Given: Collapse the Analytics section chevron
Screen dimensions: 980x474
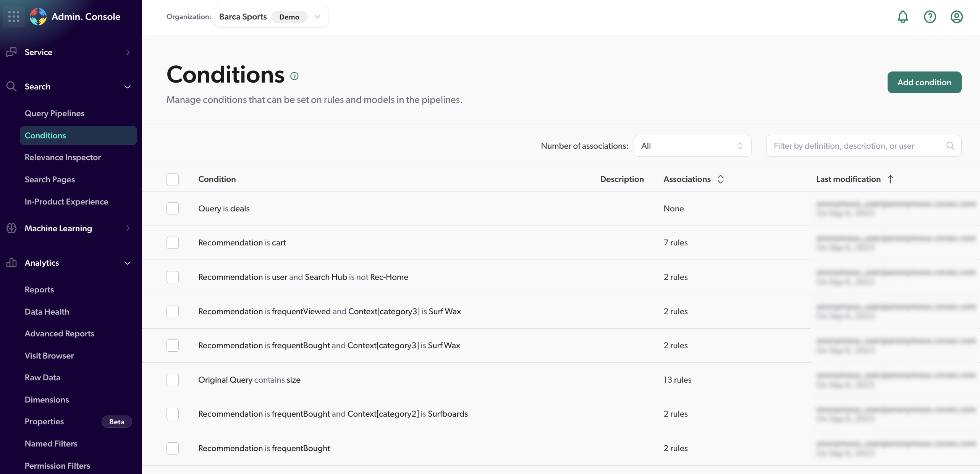Looking at the screenshot, I should pyautogui.click(x=128, y=263).
